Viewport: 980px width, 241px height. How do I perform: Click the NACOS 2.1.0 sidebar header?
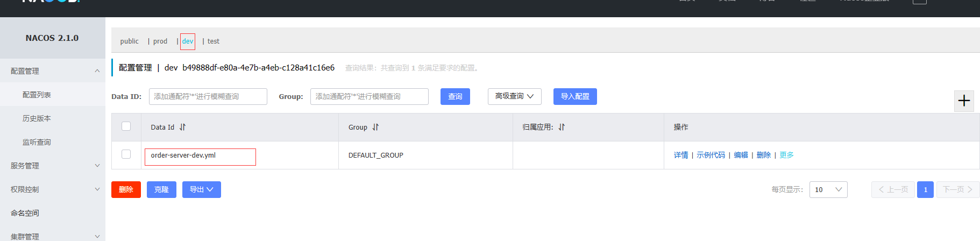point(52,38)
